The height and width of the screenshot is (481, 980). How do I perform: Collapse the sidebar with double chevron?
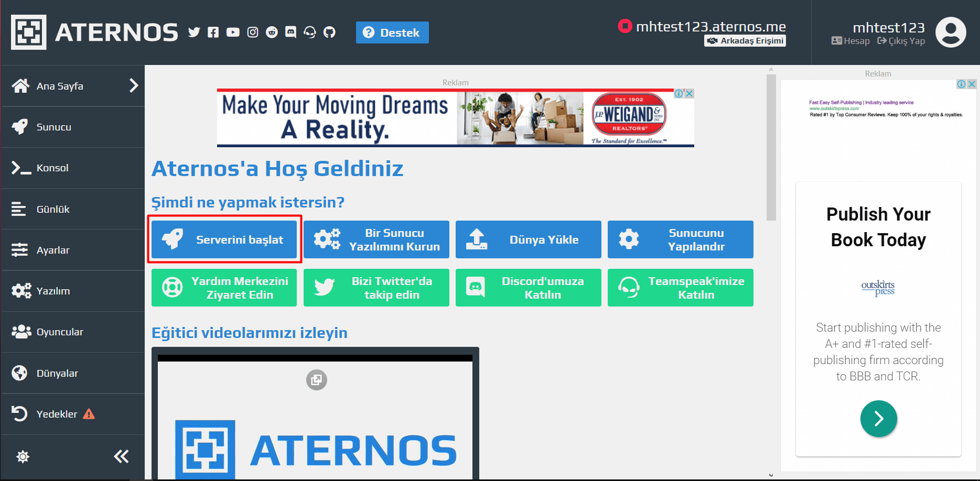point(121,456)
